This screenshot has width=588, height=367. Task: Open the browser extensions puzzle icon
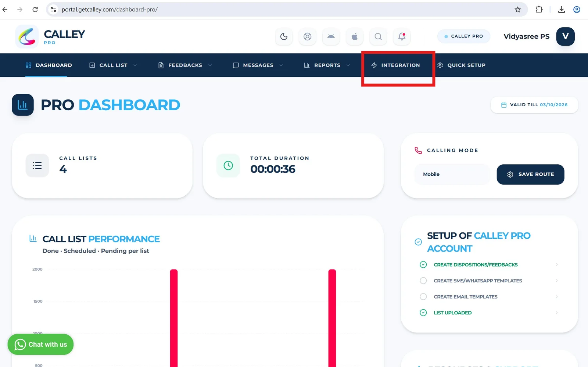539,10
